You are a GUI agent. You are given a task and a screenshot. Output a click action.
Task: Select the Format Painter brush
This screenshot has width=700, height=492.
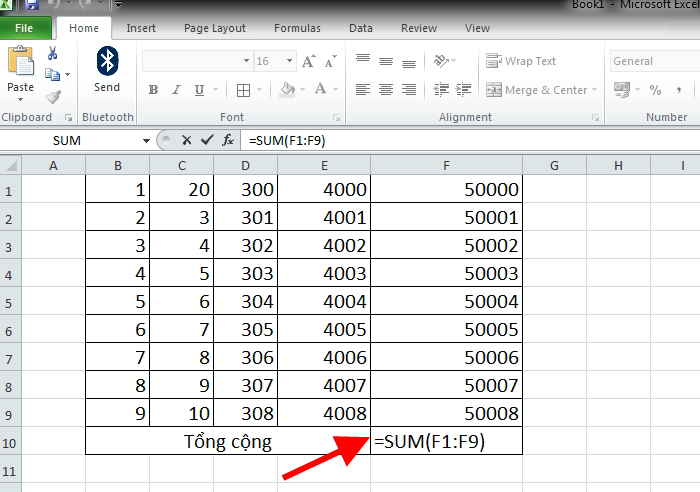[x=53, y=96]
